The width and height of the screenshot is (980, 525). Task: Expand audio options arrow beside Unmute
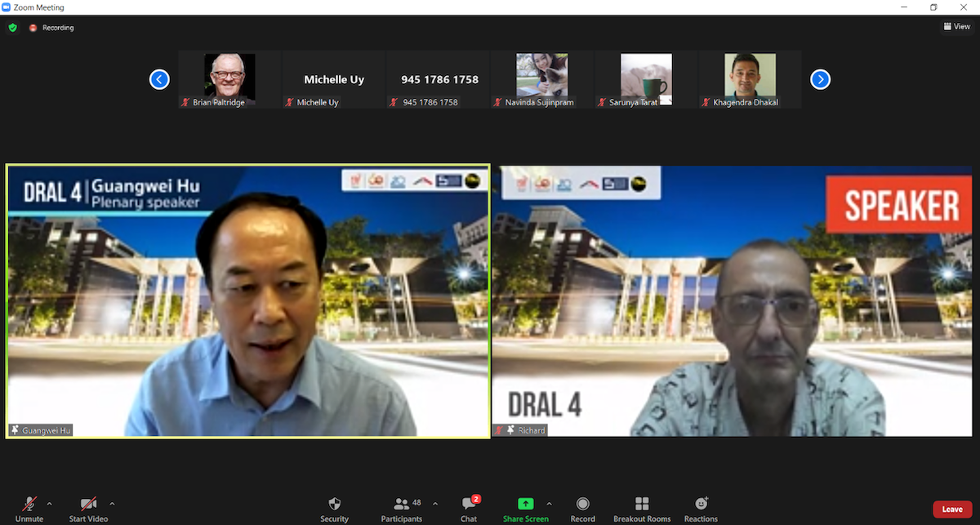click(50, 503)
